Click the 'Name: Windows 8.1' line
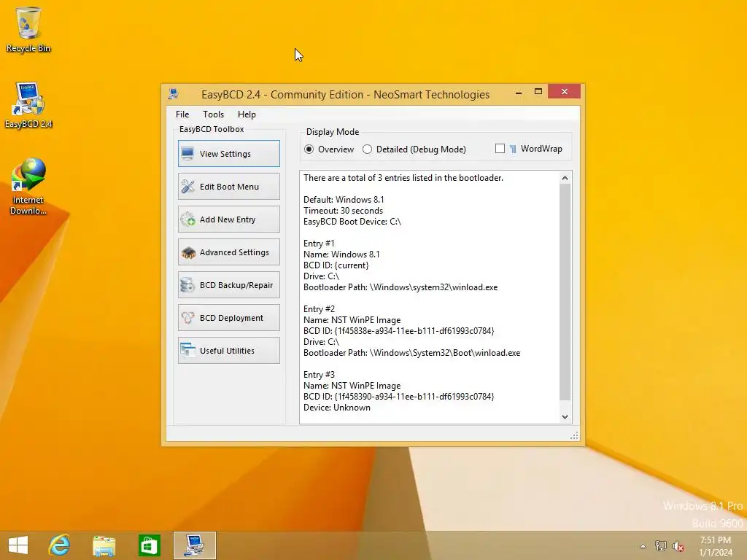747x560 pixels. coord(341,254)
